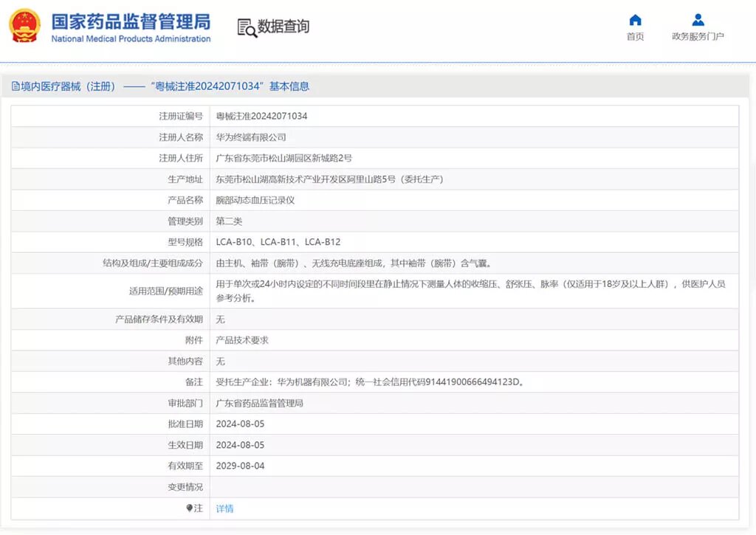756x535 pixels.
Task: Select product name 腕部动态血压记录仪
Action: (255, 200)
